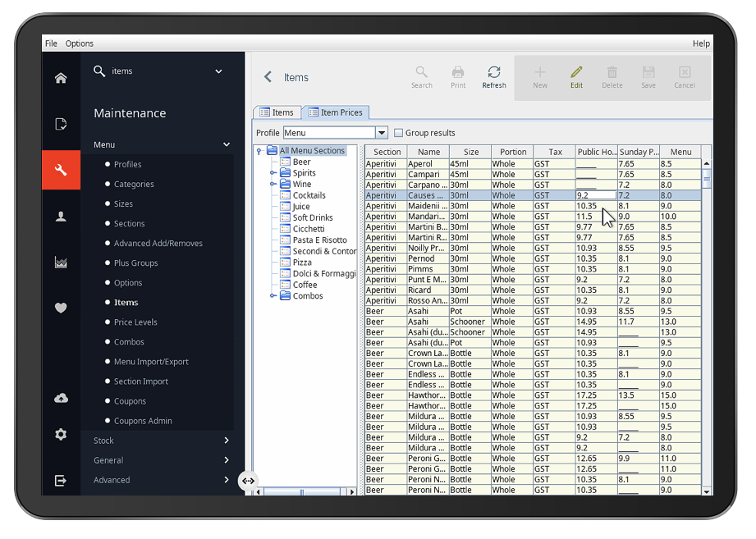Expand the Stock menu section
Screen dimensions: 756x539
tap(161, 441)
